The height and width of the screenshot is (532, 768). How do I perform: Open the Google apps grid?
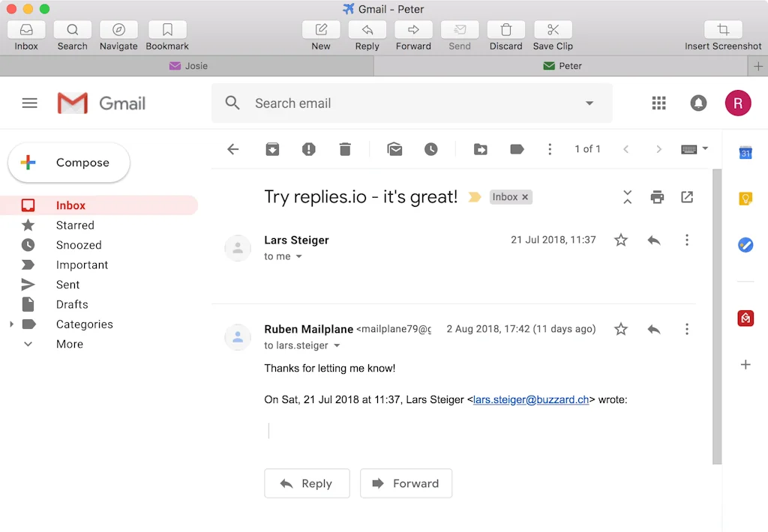(658, 103)
